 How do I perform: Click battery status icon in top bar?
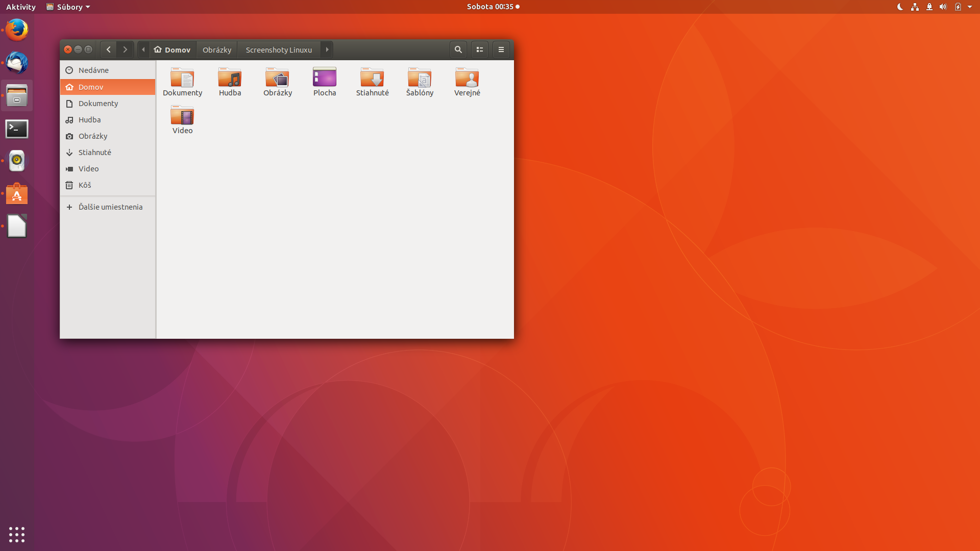click(958, 7)
